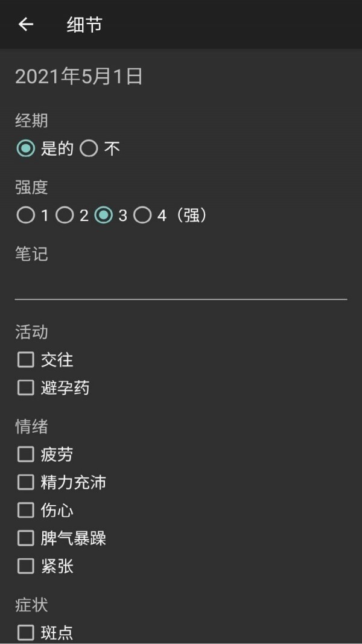Check the 紧张 mood checkbox
This screenshot has height=644, width=362.
25,567
